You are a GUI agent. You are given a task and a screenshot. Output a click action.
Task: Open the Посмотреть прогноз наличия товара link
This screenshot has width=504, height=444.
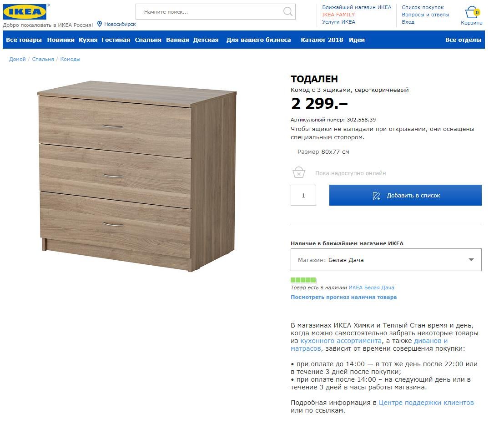coord(343,297)
